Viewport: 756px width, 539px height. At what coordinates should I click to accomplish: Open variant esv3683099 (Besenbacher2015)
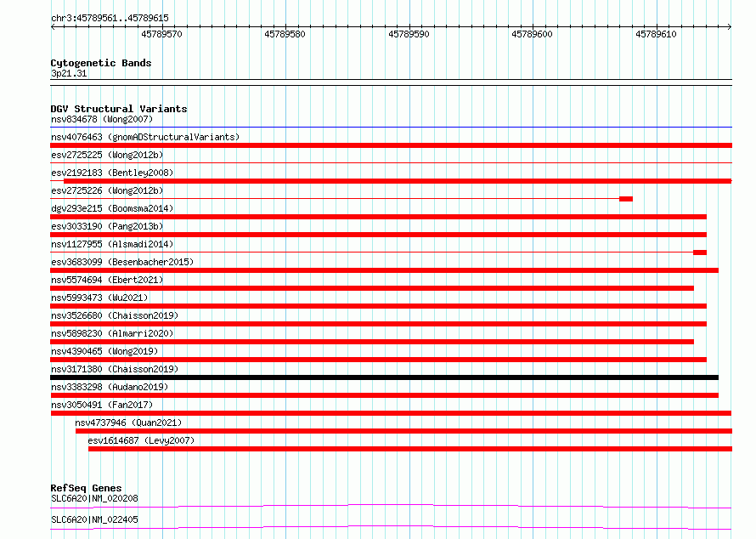122,263
